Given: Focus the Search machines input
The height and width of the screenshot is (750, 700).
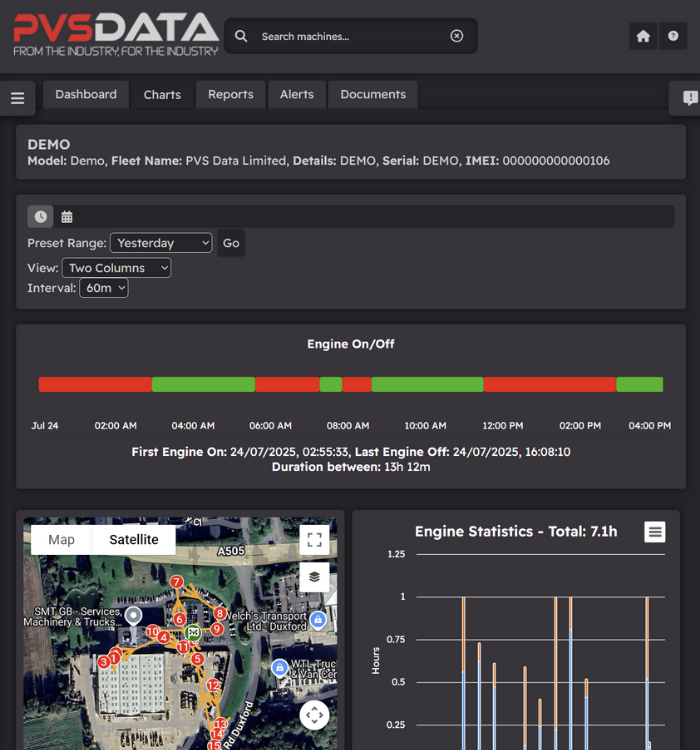Looking at the screenshot, I should point(352,36).
